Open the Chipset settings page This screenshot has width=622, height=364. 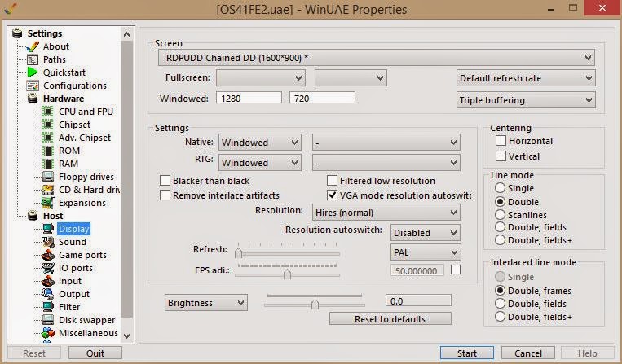point(74,125)
